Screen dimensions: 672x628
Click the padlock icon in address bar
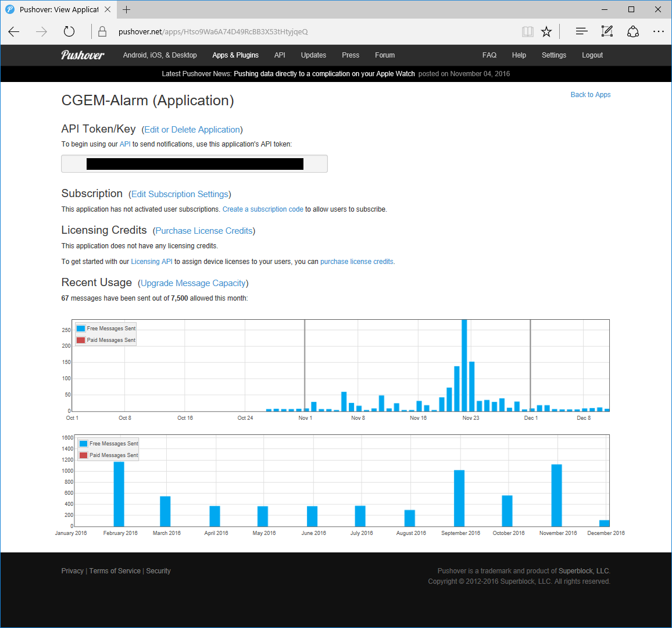coord(102,32)
